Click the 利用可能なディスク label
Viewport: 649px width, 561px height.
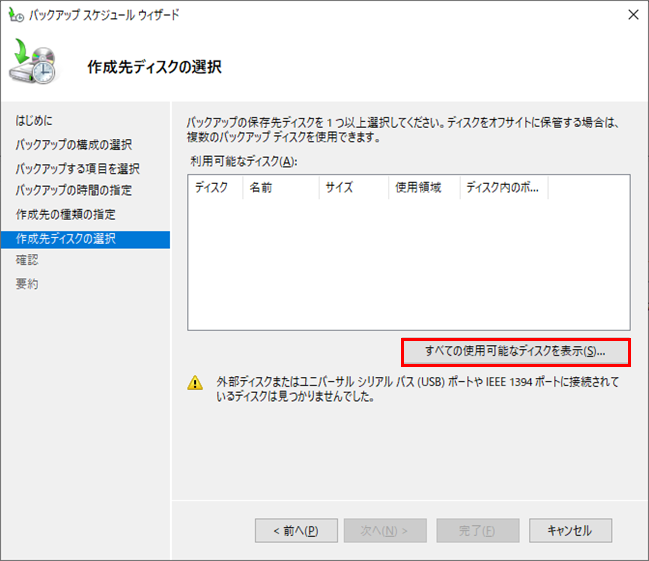(x=244, y=161)
